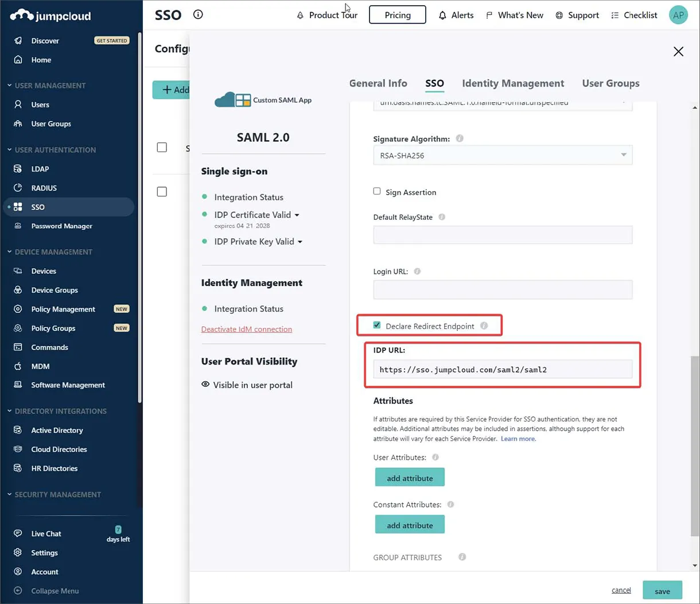Select the SSO tab in app panel
The image size is (700, 604).
[x=434, y=83]
